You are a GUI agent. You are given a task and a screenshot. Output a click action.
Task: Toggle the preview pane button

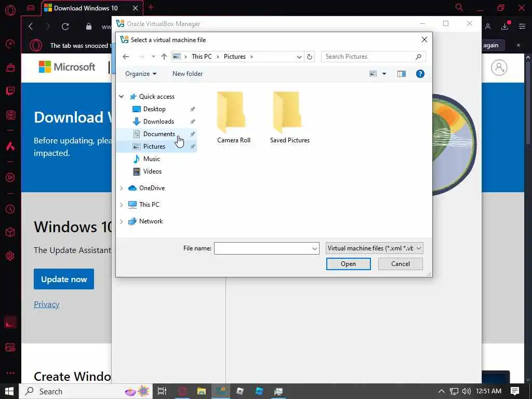click(402, 74)
